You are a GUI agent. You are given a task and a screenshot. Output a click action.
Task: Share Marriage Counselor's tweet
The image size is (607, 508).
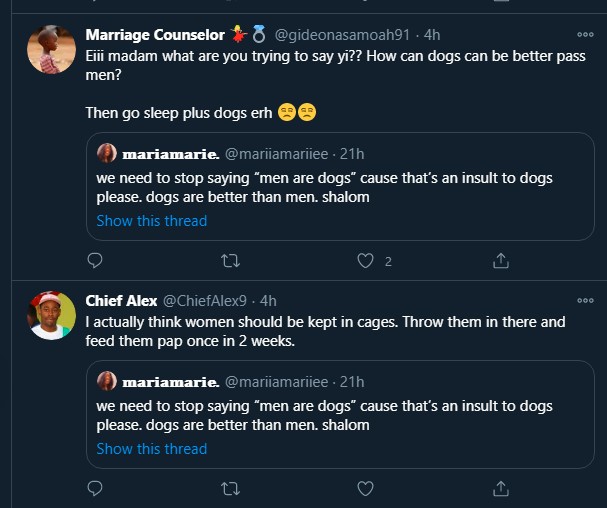[x=501, y=261]
